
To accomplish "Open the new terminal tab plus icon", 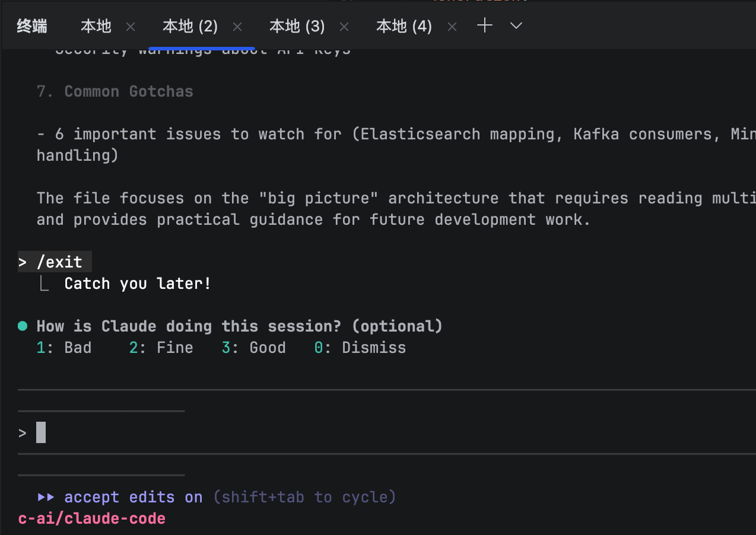I will [485, 26].
